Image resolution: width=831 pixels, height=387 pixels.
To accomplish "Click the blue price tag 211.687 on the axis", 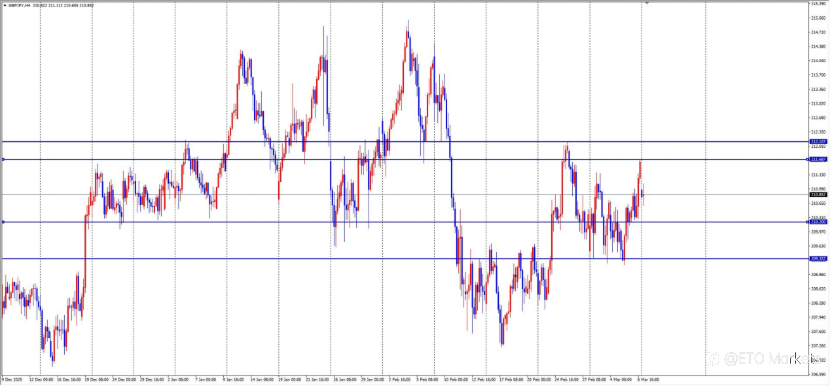I will coord(818,160).
